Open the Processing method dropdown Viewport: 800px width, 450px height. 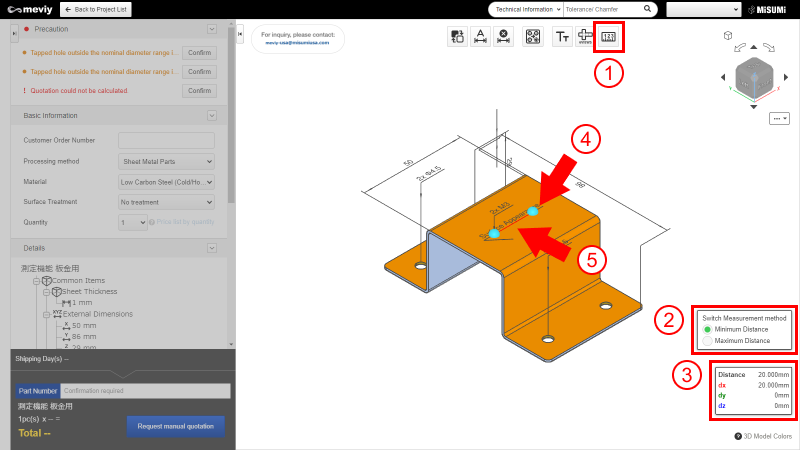[x=166, y=161]
